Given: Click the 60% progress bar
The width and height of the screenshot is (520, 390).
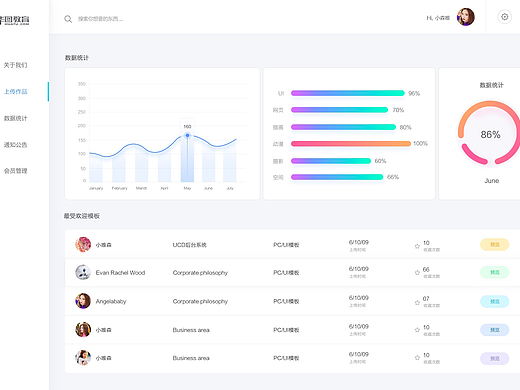Looking at the screenshot, I should (x=331, y=161).
